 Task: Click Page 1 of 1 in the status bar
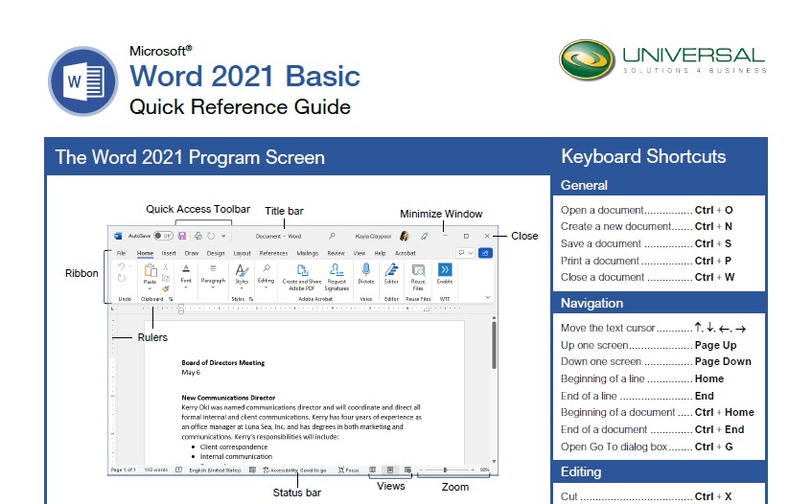pos(124,470)
